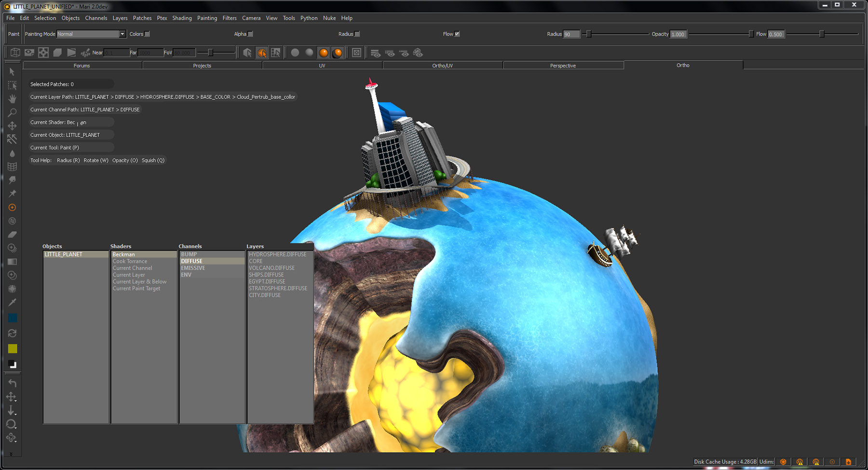Select the eyedropper Color Picker tool

pyautogui.click(x=12, y=303)
